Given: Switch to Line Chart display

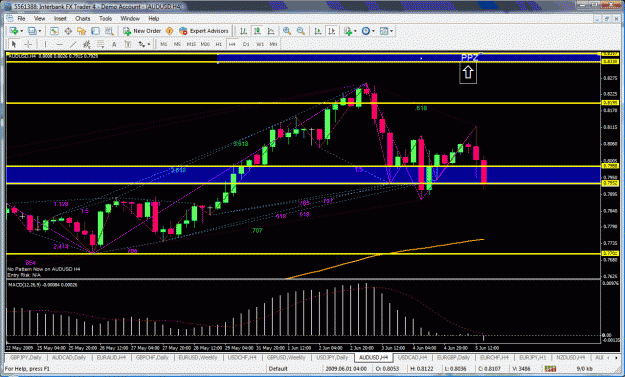Looking at the screenshot, I should [x=271, y=31].
